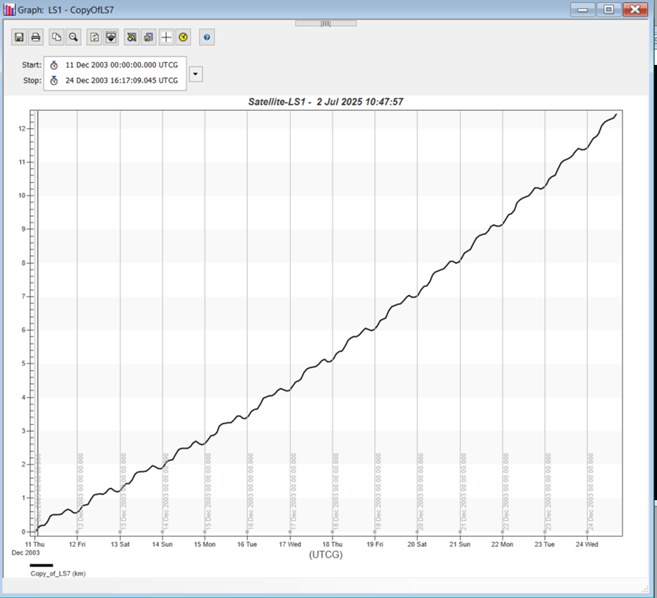Screen dimensions: 657x598
Task: Click the Start time field 11 Dec 2003
Action: pos(121,65)
